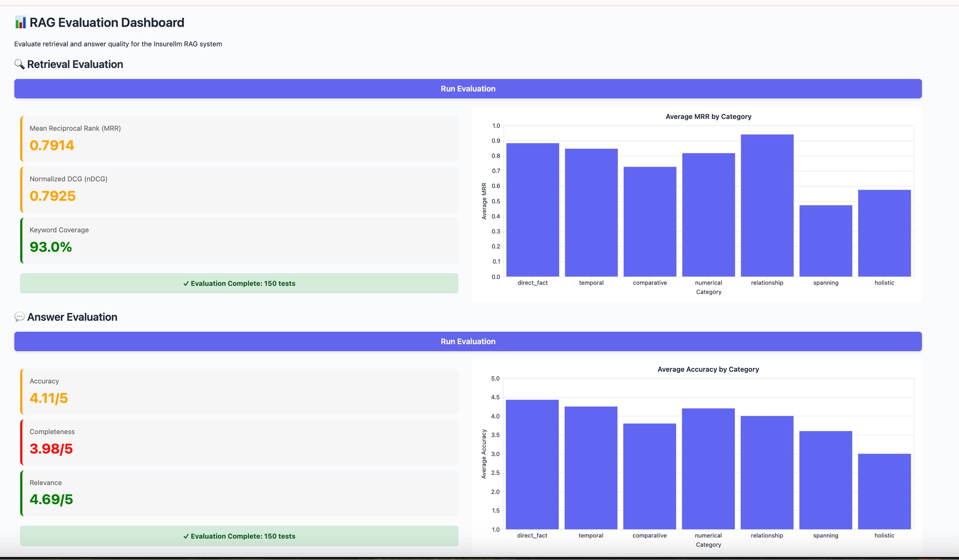Click the Average Accuracy by Category chart title

click(x=708, y=369)
